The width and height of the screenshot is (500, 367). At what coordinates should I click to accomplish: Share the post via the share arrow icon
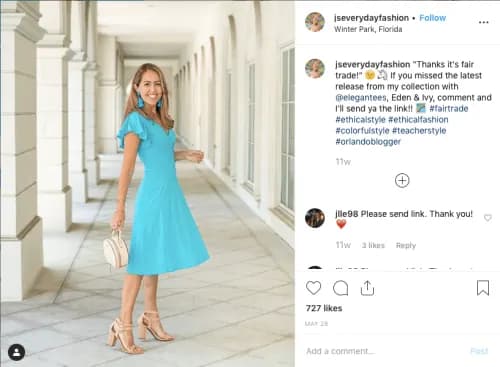(367, 288)
